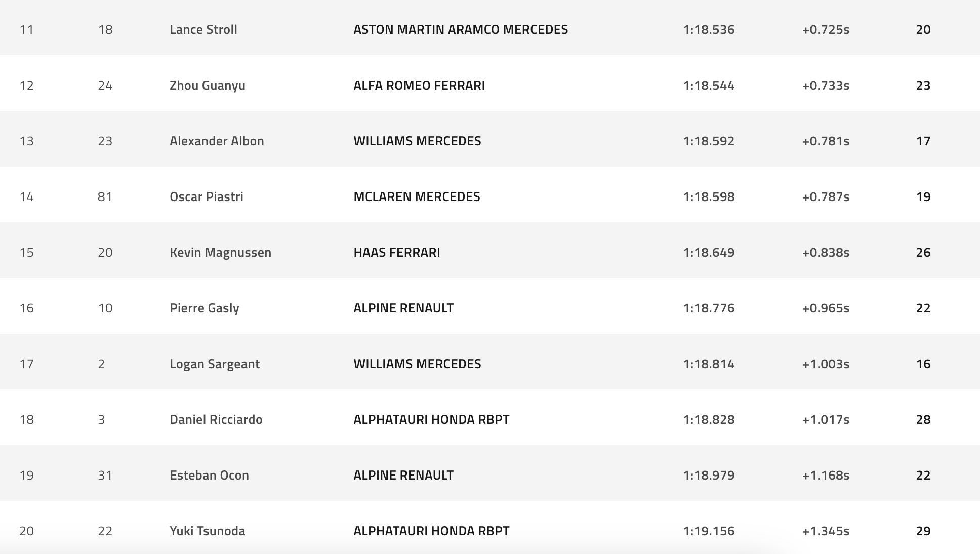Click the McLaren Mercedes team name

point(417,196)
